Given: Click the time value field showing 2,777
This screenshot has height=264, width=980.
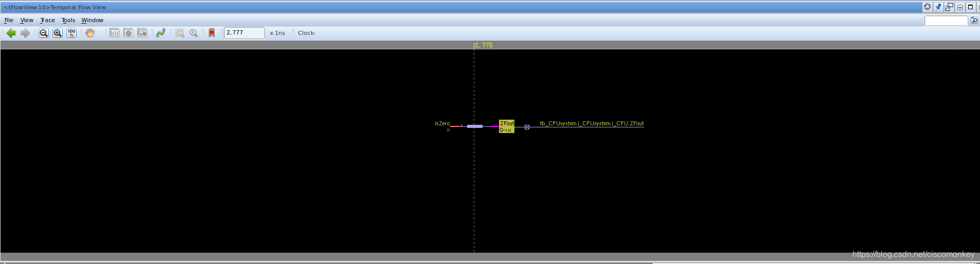Looking at the screenshot, I should click(244, 33).
